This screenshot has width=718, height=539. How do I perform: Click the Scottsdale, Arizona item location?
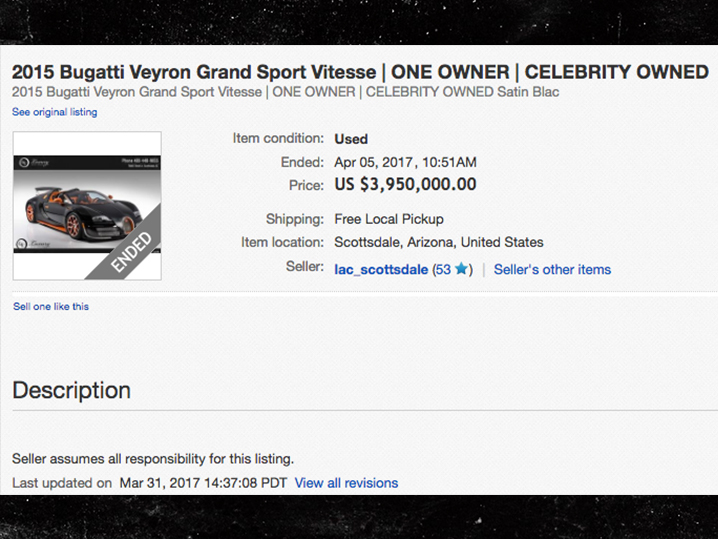coord(438,242)
